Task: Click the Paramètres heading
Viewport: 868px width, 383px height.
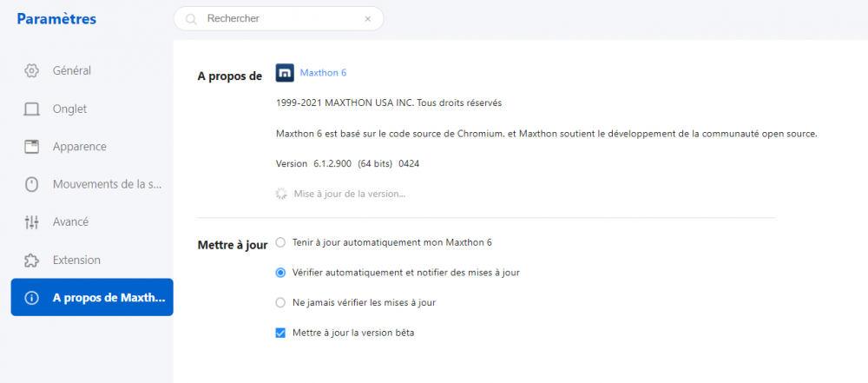Action: click(x=56, y=19)
